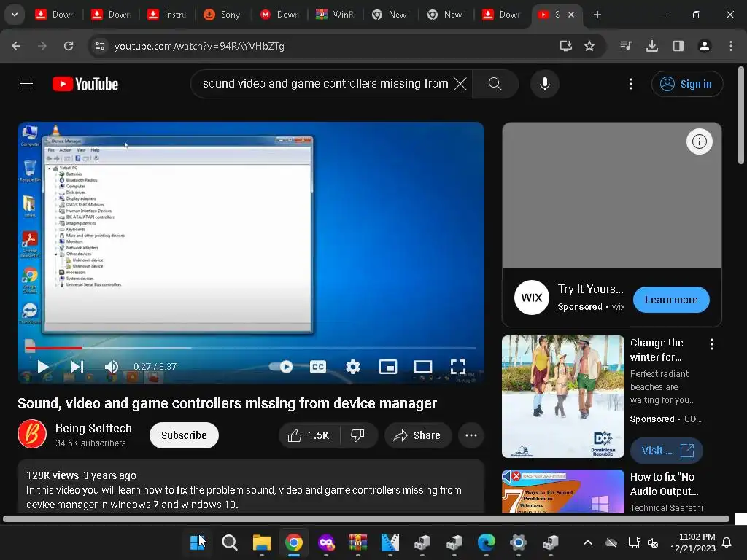Open the YouTube guide hamburger menu
The height and width of the screenshot is (560, 747).
pyautogui.click(x=26, y=84)
